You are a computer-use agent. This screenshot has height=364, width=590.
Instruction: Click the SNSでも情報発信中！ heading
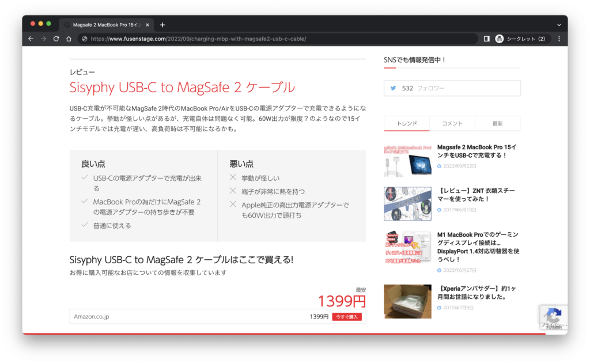coord(415,60)
